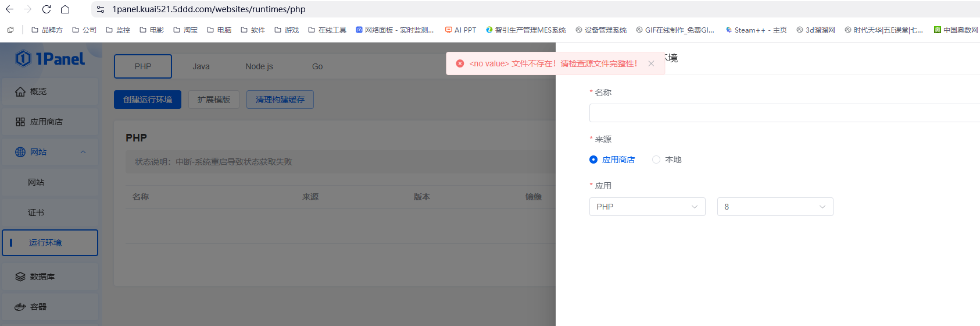Open 应用商店 app store in sidebar
The height and width of the screenshot is (326, 980).
(50, 122)
